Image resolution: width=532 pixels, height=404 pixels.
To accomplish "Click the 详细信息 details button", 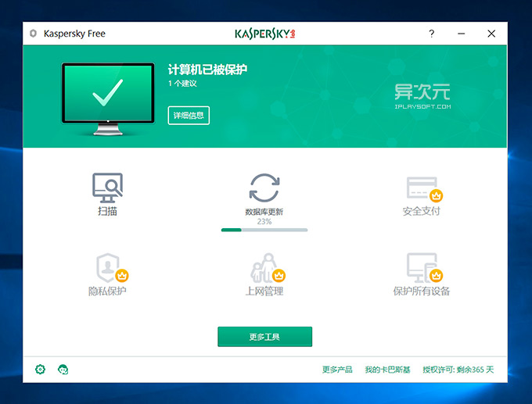I will [x=189, y=116].
